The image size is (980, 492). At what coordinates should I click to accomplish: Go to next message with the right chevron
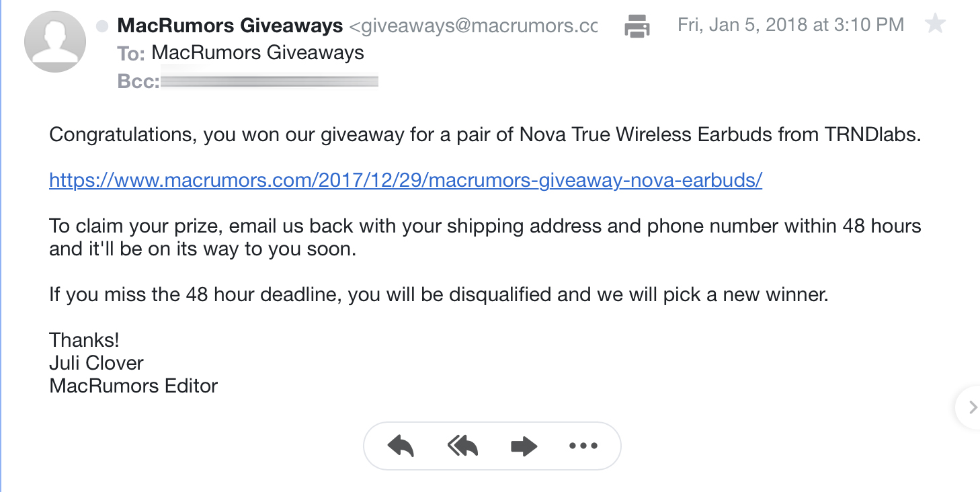(x=971, y=407)
